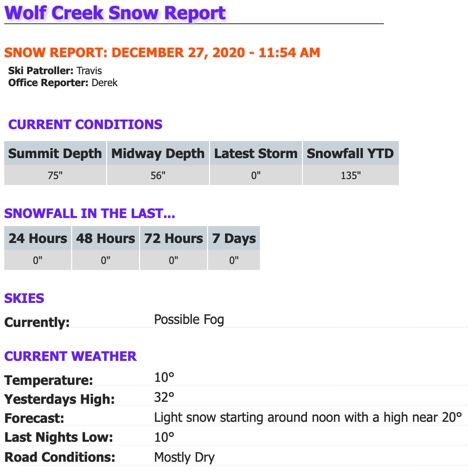Click the Midway Depth column header
This screenshot has height=476, width=468.
click(158, 153)
